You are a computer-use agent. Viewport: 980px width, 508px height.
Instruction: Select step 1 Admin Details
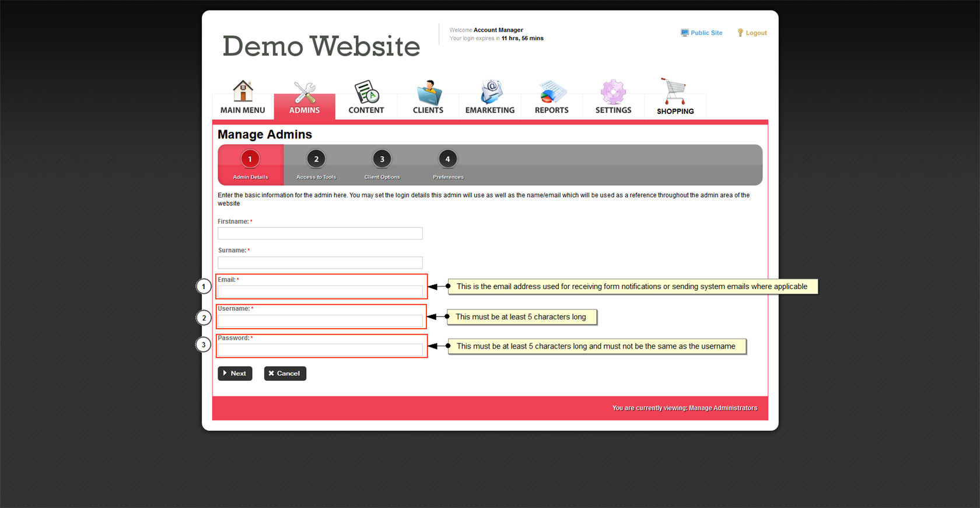[250, 159]
